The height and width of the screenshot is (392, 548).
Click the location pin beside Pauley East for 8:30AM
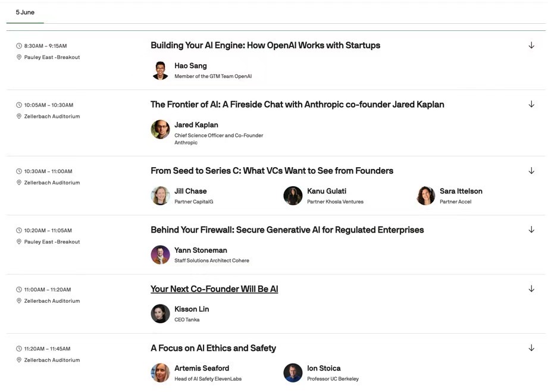click(x=19, y=57)
